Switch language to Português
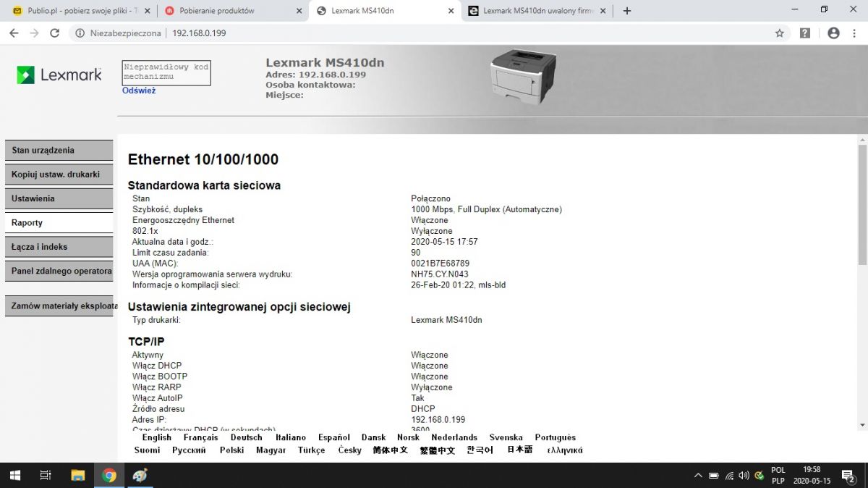Image resolution: width=868 pixels, height=488 pixels. [556, 437]
